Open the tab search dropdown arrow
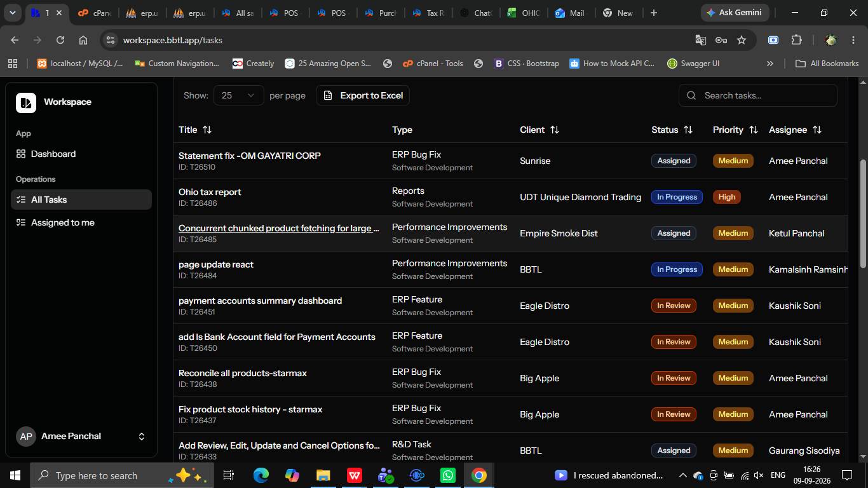The height and width of the screenshot is (488, 868). [12, 13]
